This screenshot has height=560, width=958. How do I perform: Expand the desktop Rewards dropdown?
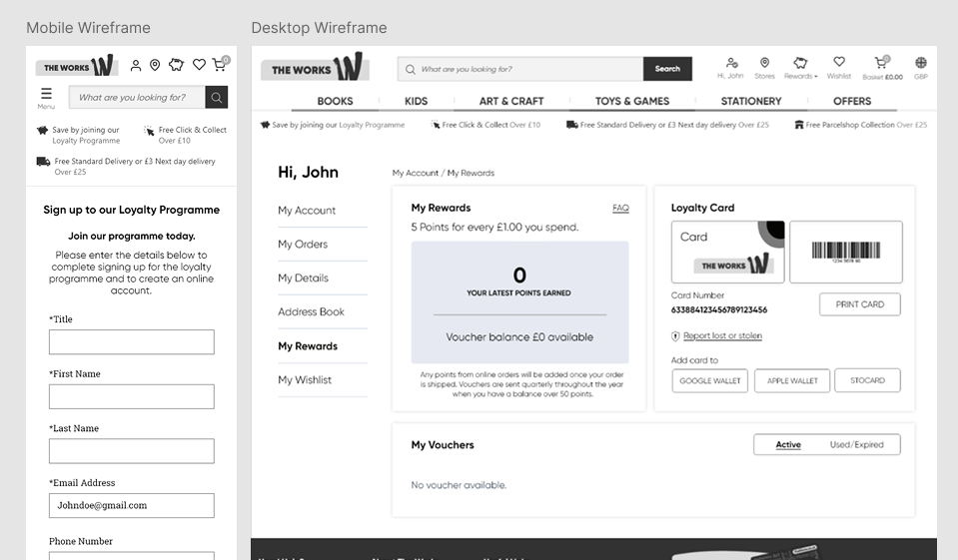pyautogui.click(x=800, y=66)
